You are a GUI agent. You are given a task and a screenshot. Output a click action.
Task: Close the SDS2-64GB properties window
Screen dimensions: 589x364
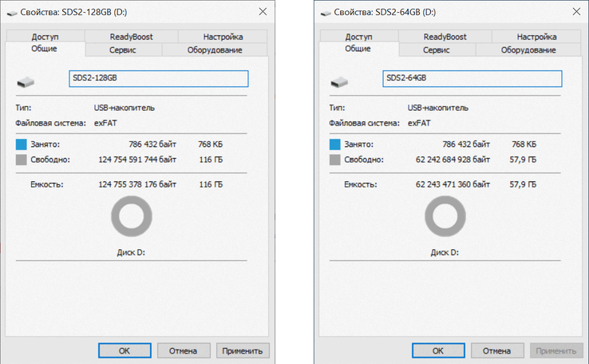(576, 12)
